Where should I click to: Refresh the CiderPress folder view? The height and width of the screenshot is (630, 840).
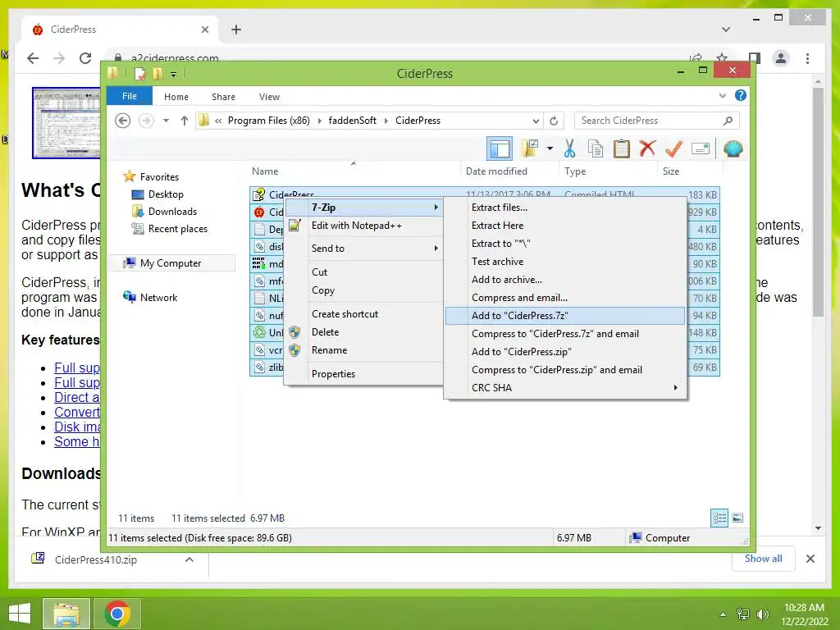click(554, 121)
